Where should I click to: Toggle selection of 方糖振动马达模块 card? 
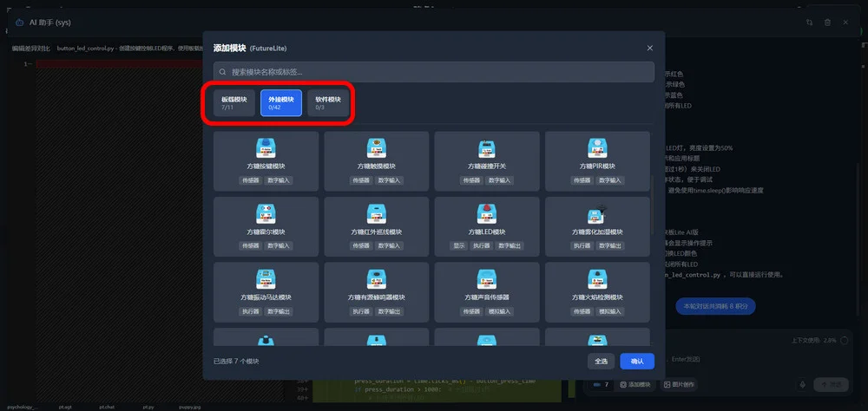click(266, 292)
